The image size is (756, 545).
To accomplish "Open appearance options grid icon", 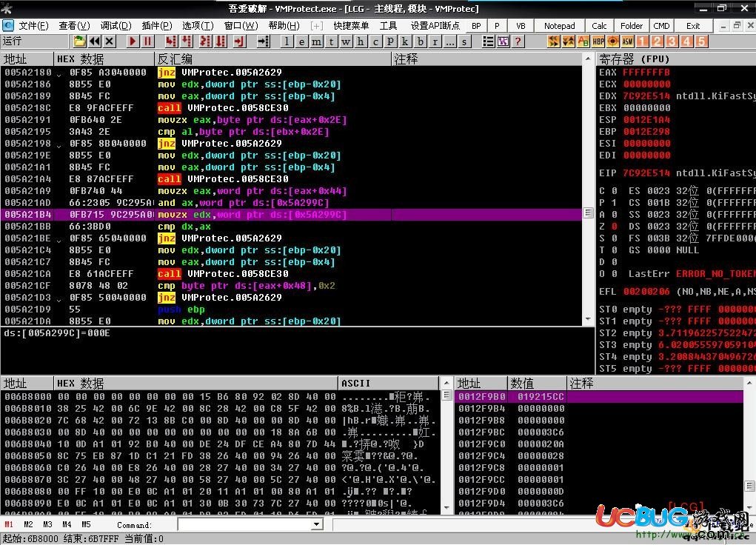I will click(x=503, y=41).
